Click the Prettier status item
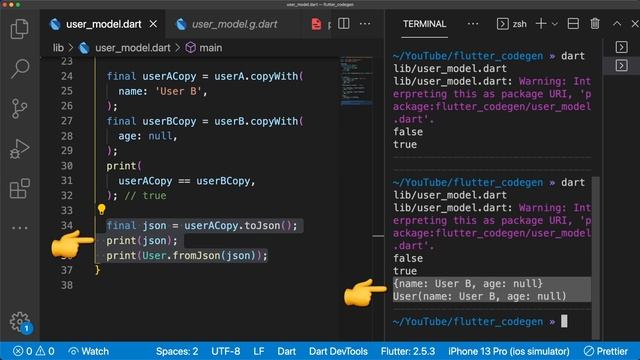 pyautogui.click(x=606, y=351)
